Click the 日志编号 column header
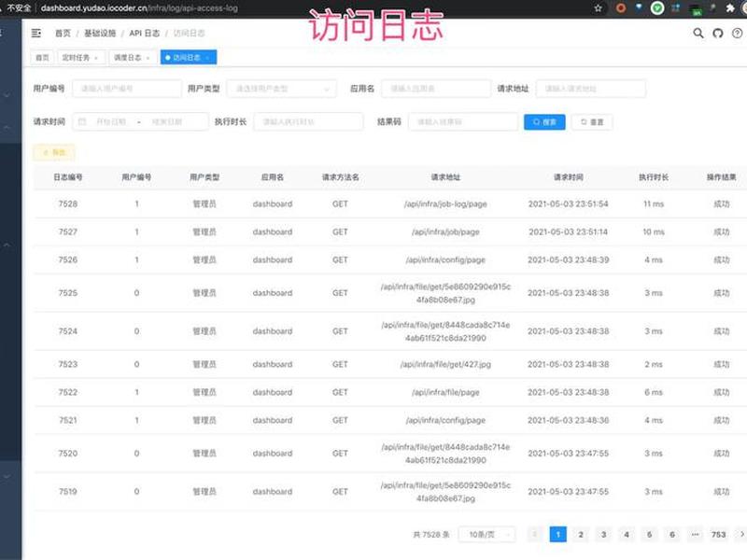 pyautogui.click(x=68, y=177)
